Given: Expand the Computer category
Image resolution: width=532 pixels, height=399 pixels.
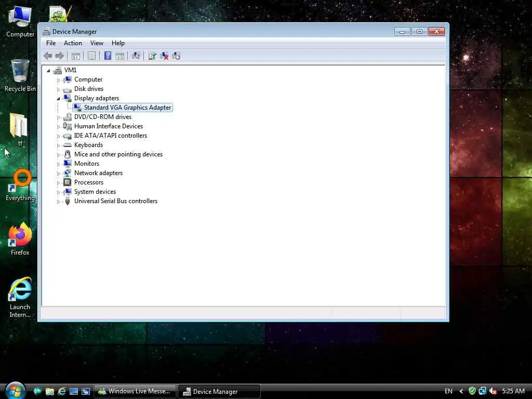Looking at the screenshot, I should [x=58, y=80].
